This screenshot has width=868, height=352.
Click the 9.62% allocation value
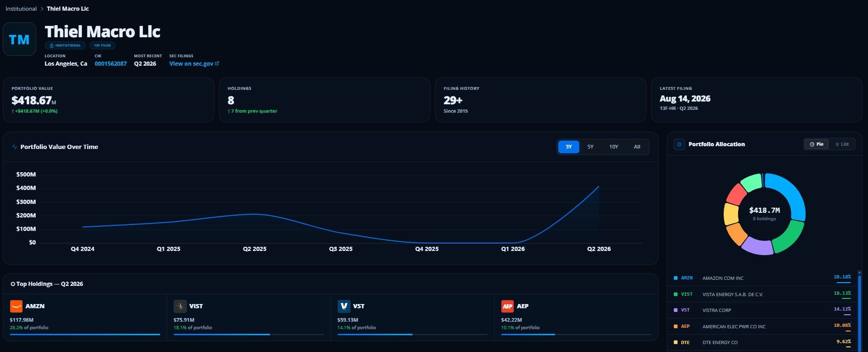pos(844,341)
